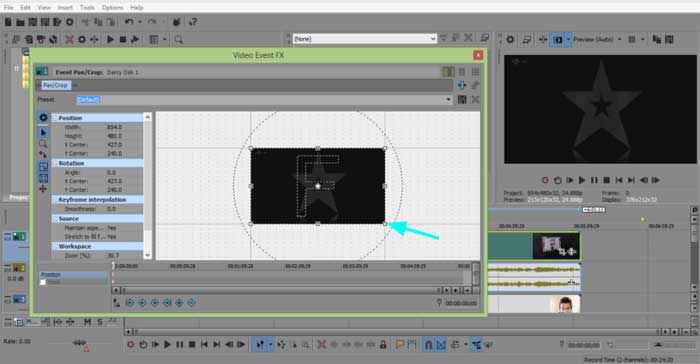700x364 pixels.
Task: Select the Zoom magnifier tool in Pan/Crop
Action: pos(43,144)
